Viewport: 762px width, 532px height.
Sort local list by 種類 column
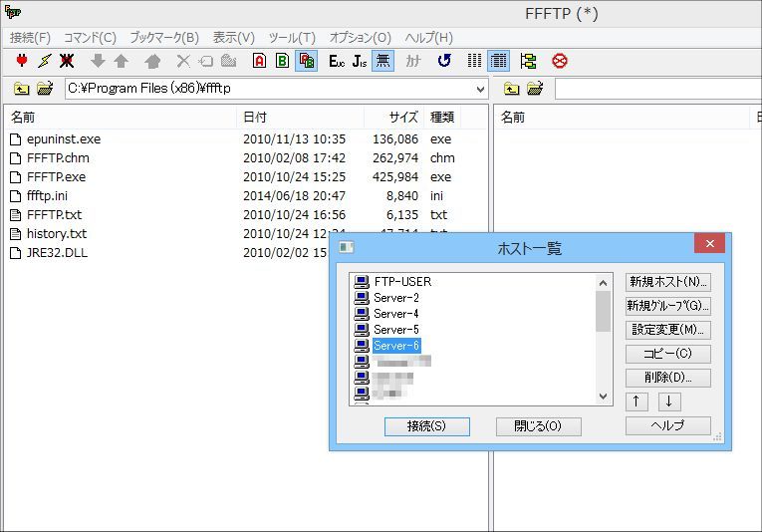coord(442,118)
